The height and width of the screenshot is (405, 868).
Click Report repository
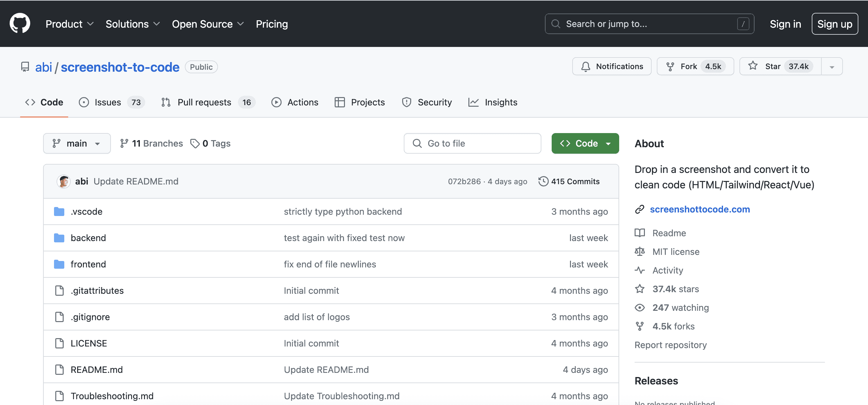tap(671, 345)
